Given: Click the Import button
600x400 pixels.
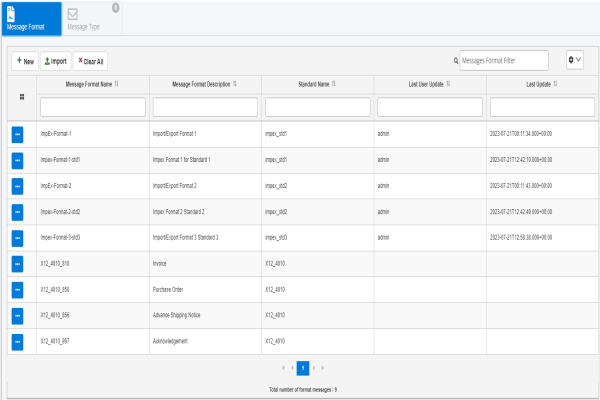Looking at the screenshot, I should point(55,61).
